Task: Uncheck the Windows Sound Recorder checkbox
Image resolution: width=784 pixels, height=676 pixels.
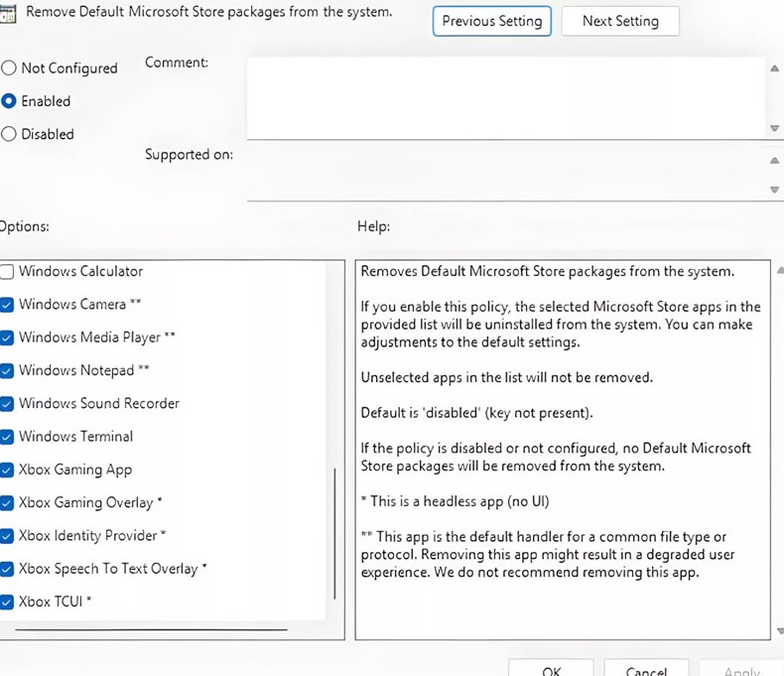Action: click(7, 403)
